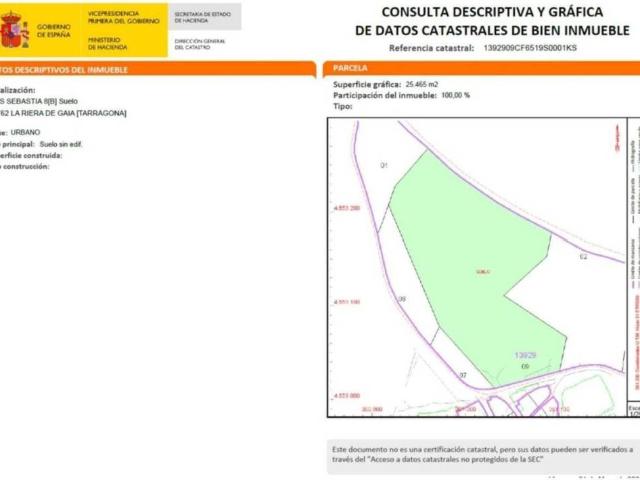Select the 'URBANO' class value
This screenshot has height=480, width=640.
pyautogui.click(x=25, y=132)
